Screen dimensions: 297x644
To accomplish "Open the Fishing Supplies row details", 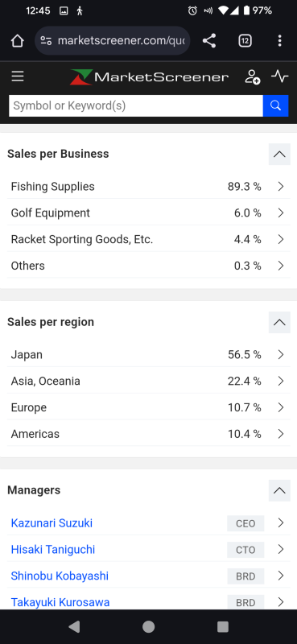I will [148, 187].
